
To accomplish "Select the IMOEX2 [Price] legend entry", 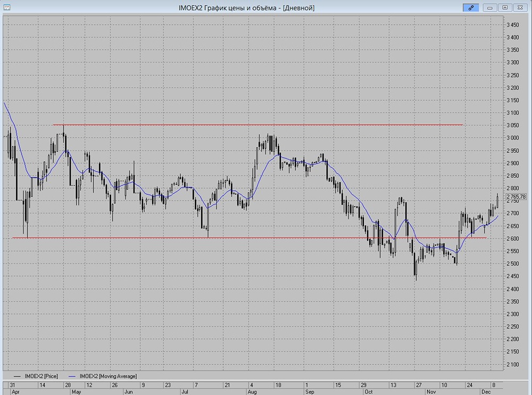I will 42,376.
